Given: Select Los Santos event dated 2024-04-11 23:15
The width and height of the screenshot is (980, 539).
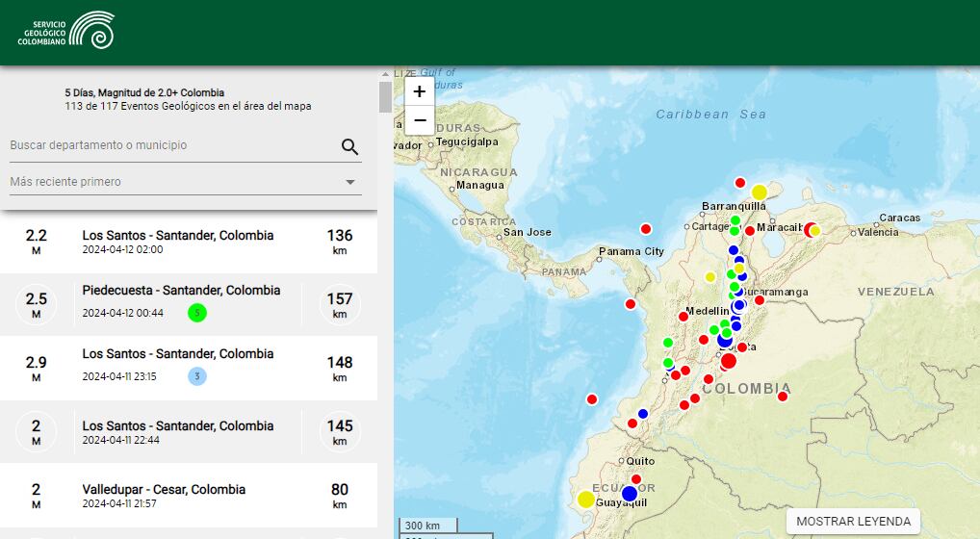Looking at the screenshot, I should coord(189,369).
